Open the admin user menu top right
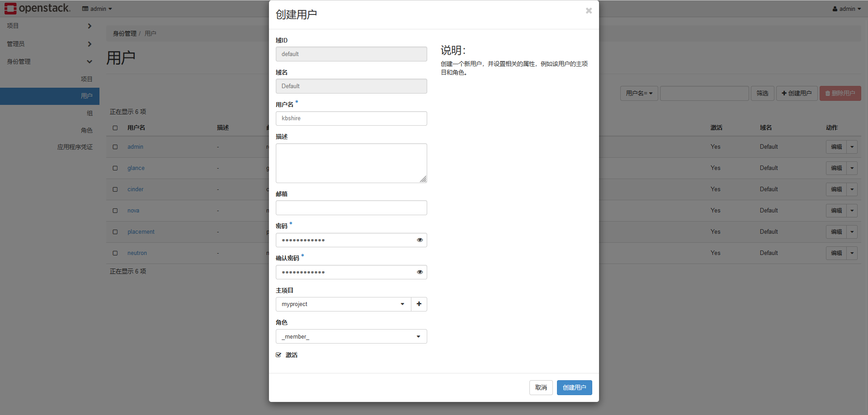Viewport: 868px width, 415px height. [846, 9]
